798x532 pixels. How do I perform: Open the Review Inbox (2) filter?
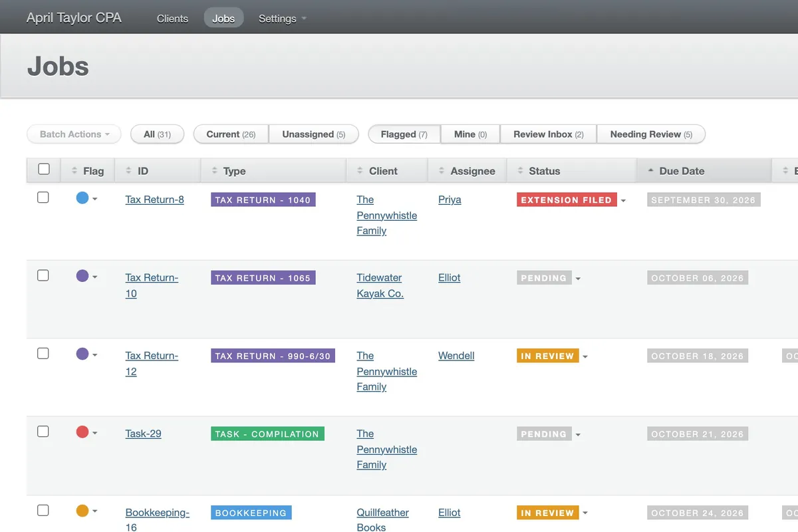(549, 134)
